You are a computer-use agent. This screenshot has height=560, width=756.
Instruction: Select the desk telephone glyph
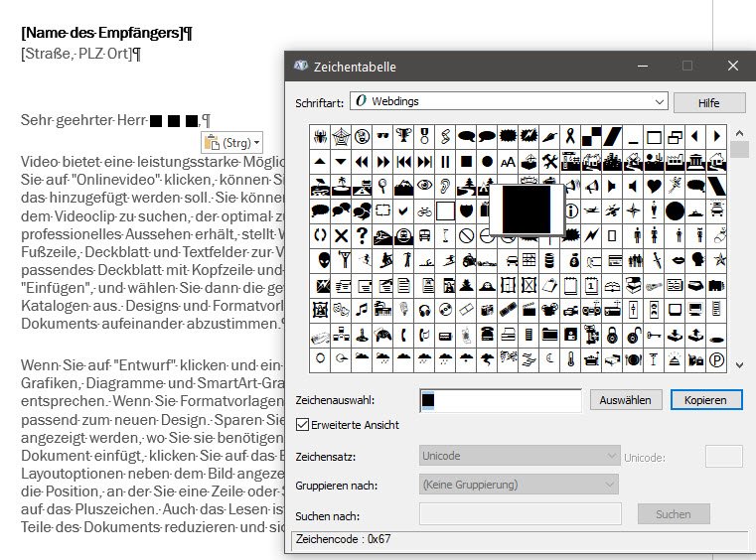(487, 335)
